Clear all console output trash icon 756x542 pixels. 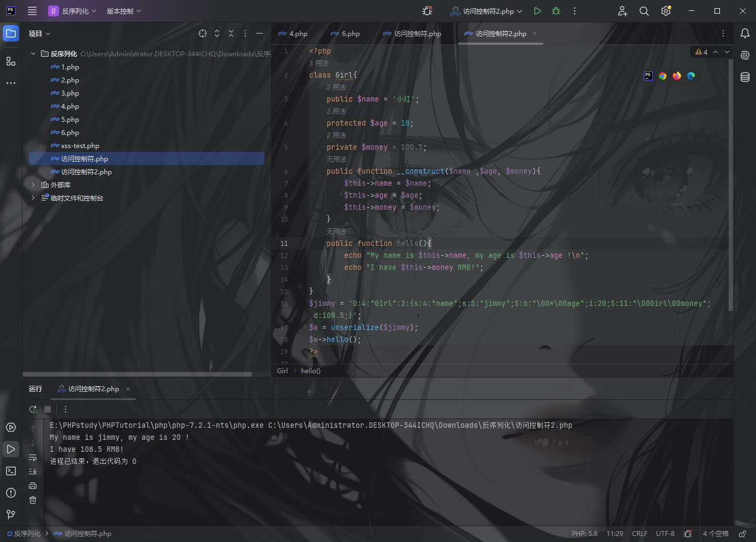[33, 500]
